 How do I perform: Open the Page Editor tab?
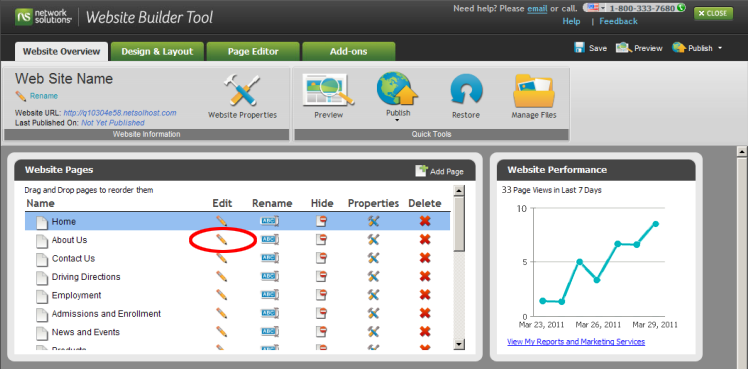(x=253, y=51)
